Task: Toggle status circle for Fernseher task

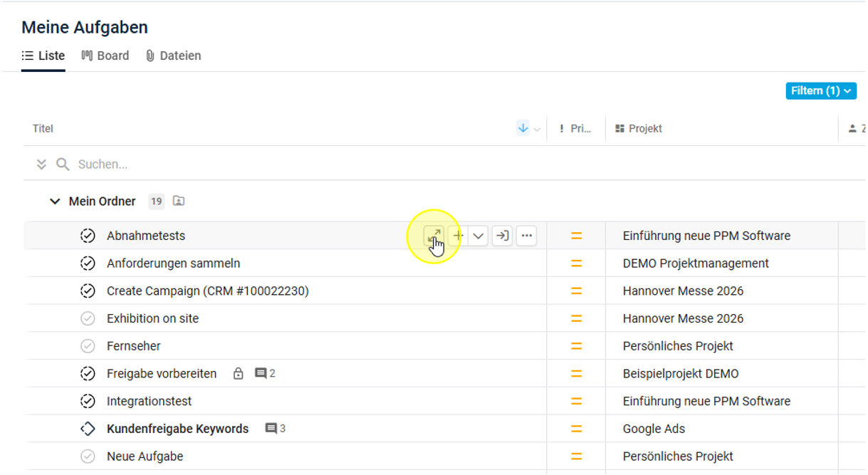Action: coord(88,346)
